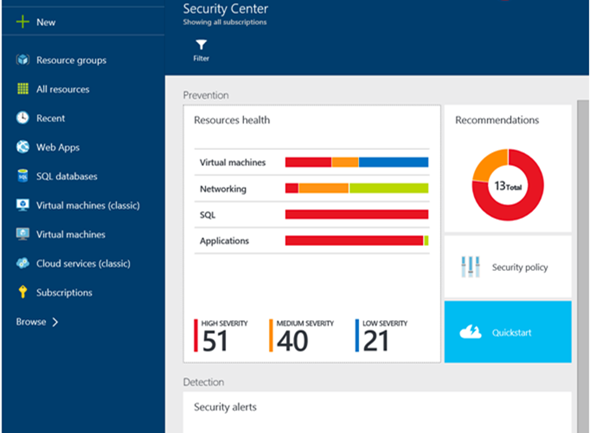The image size is (590, 433).
Task: Open the Resource groups menu item
Action: tap(71, 60)
